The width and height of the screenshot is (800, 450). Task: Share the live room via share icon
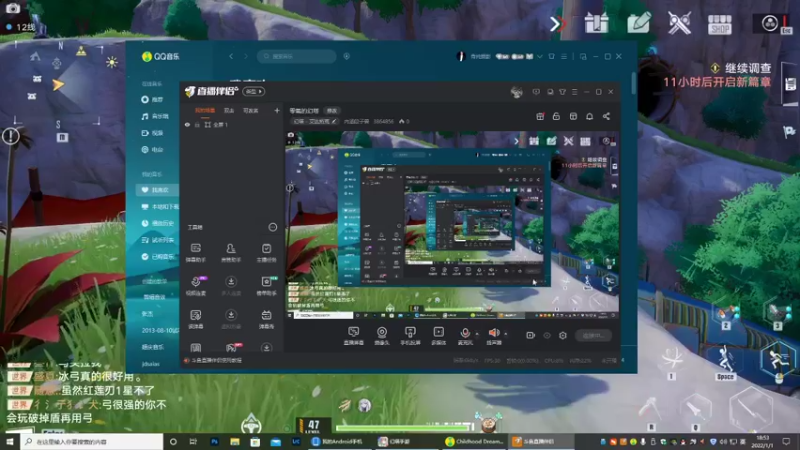(606, 116)
